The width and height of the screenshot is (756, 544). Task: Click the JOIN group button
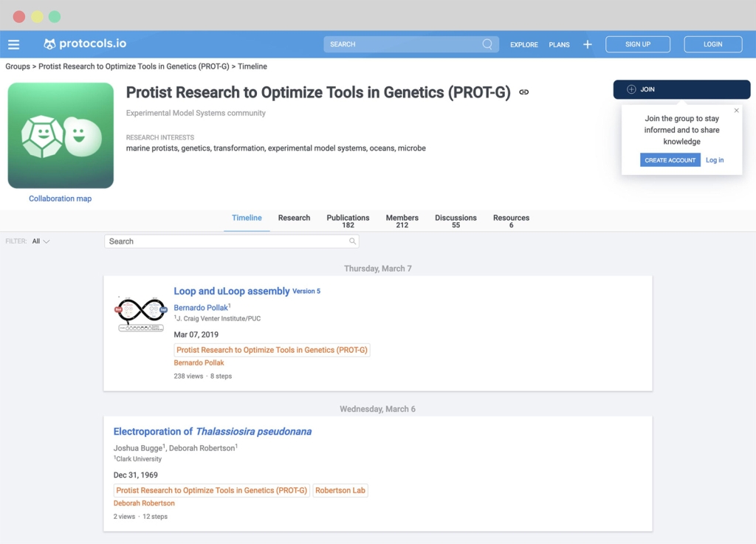tap(681, 89)
